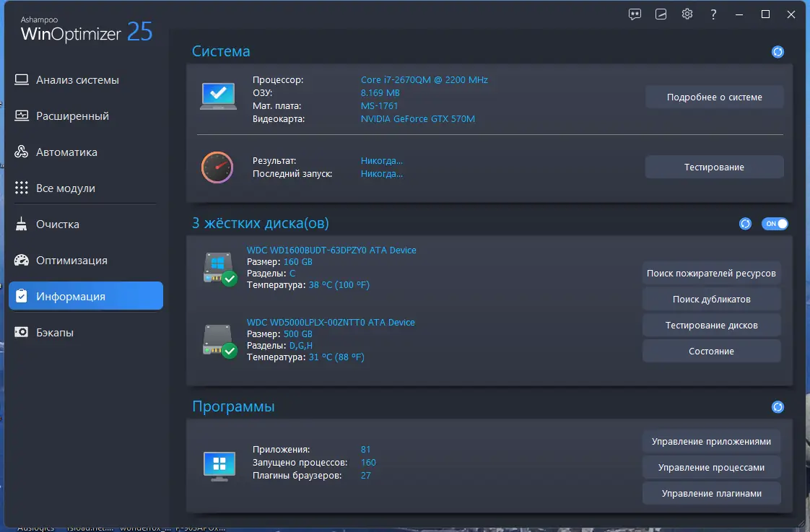Click the Программы monitor icon

pyautogui.click(x=219, y=466)
